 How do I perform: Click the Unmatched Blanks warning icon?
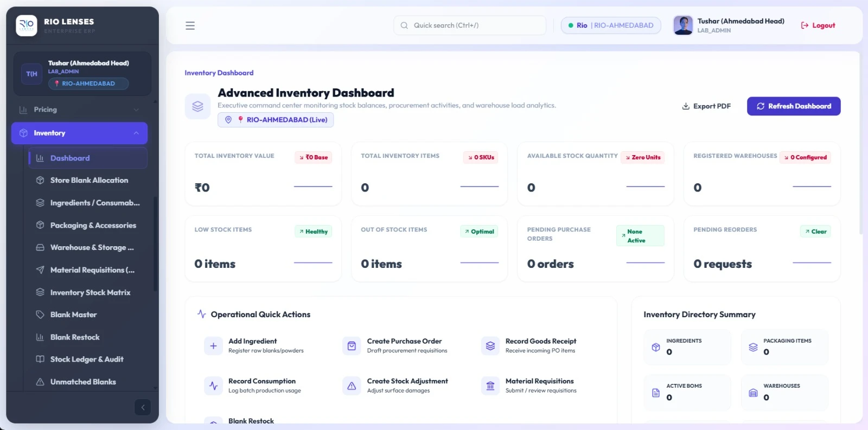pyautogui.click(x=40, y=382)
